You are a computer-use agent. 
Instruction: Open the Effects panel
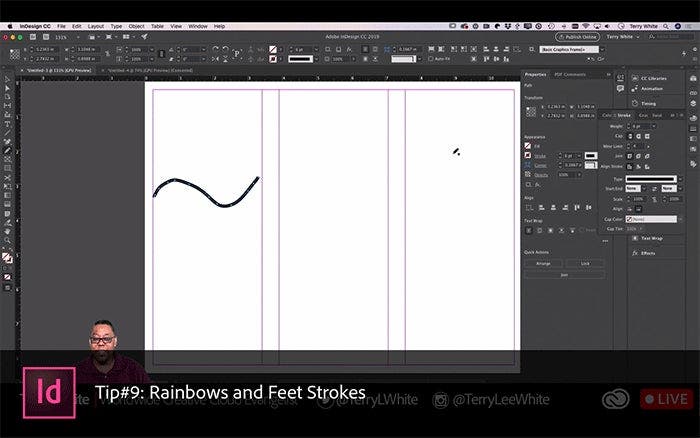(649, 253)
